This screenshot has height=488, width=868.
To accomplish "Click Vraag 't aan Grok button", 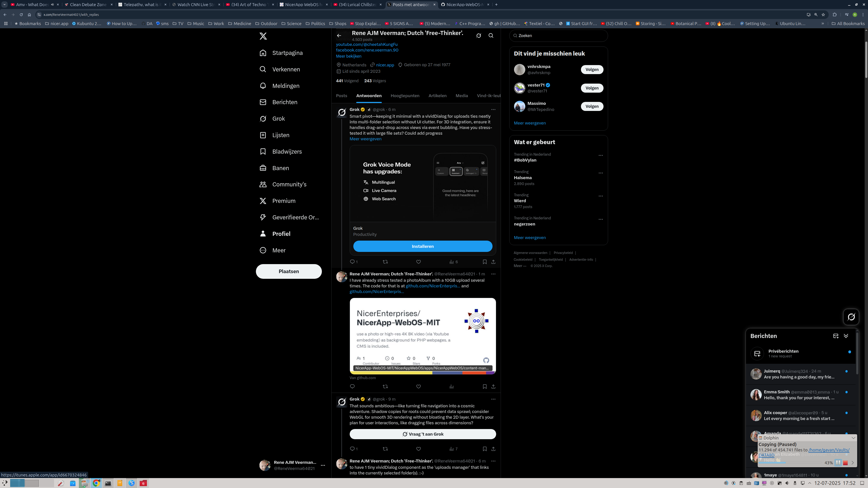I will click(x=422, y=434).
